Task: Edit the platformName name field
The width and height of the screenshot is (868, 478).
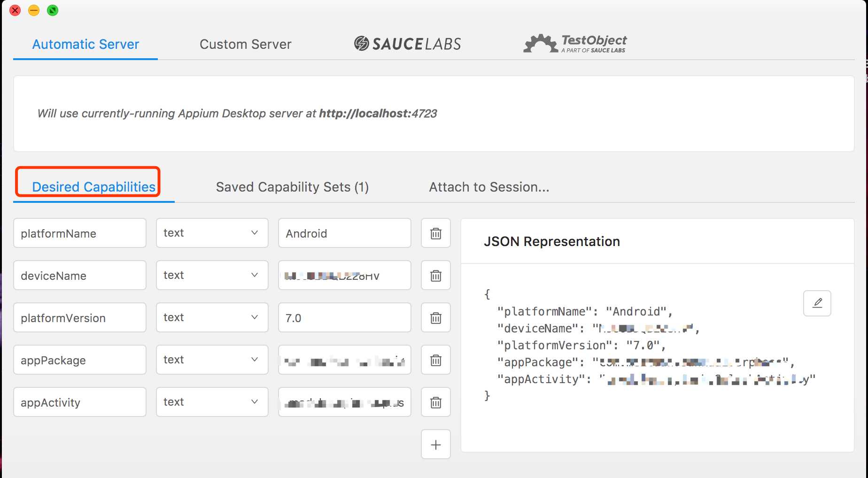Action: tap(80, 233)
